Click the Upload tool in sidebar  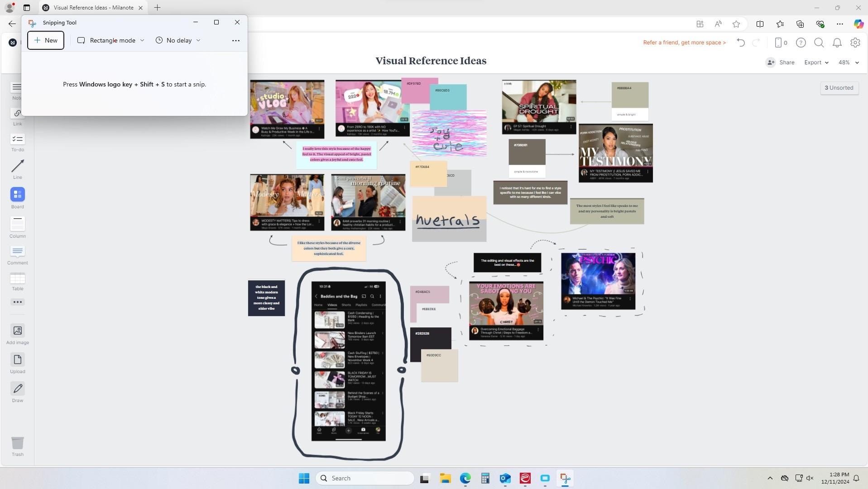tap(17, 364)
